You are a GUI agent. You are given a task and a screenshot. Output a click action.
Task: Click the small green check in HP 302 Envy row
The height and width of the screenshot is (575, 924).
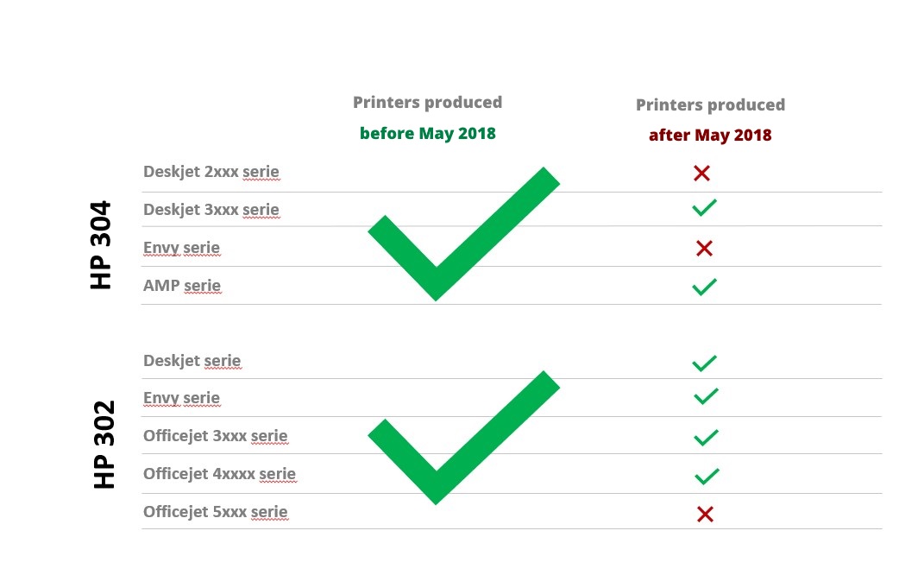point(706,396)
